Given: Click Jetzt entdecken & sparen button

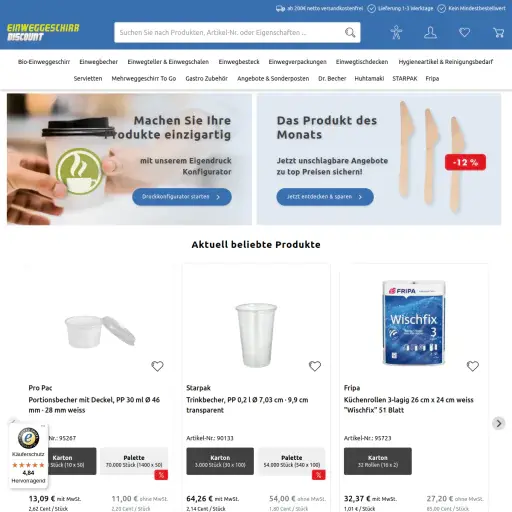Looking at the screenshot, I should [x=325, y=197].
